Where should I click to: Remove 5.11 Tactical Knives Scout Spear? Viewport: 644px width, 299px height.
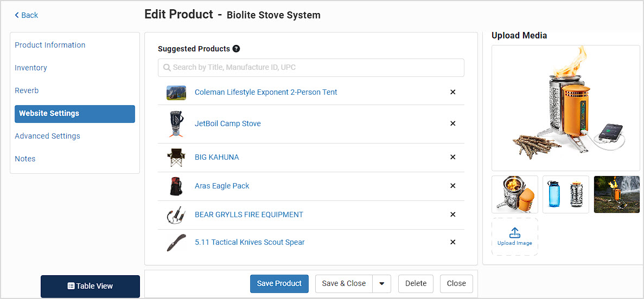point(453,242)
